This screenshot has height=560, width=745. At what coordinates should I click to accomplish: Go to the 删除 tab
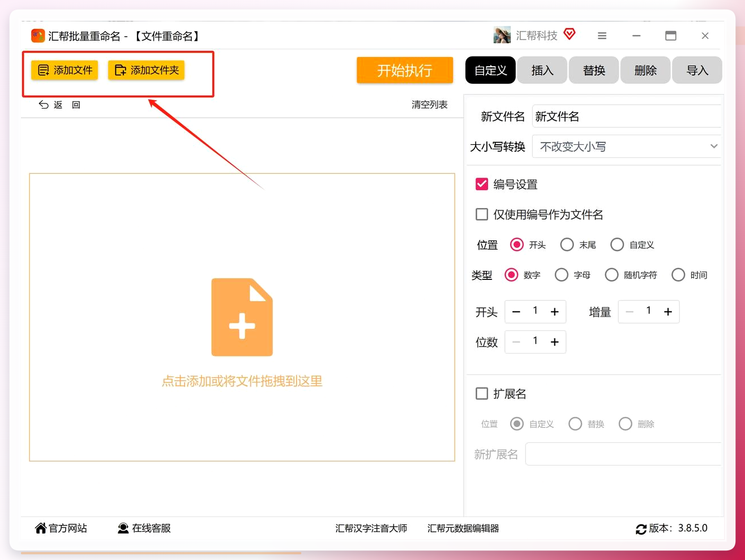tap(645, 70)
